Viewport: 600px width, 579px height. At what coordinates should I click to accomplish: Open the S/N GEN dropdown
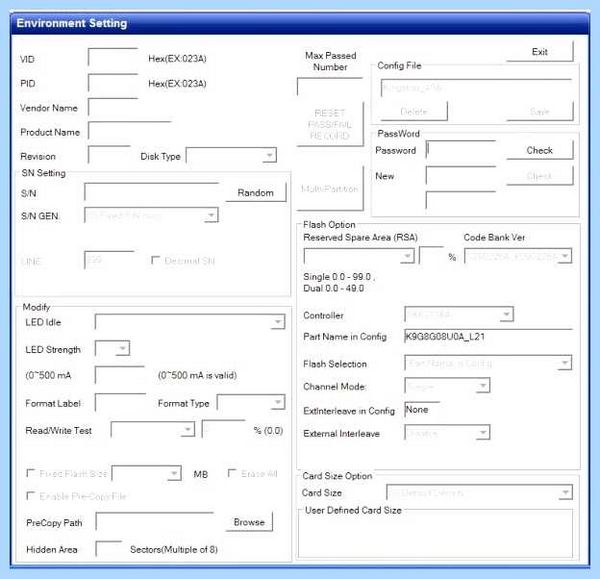151,215
